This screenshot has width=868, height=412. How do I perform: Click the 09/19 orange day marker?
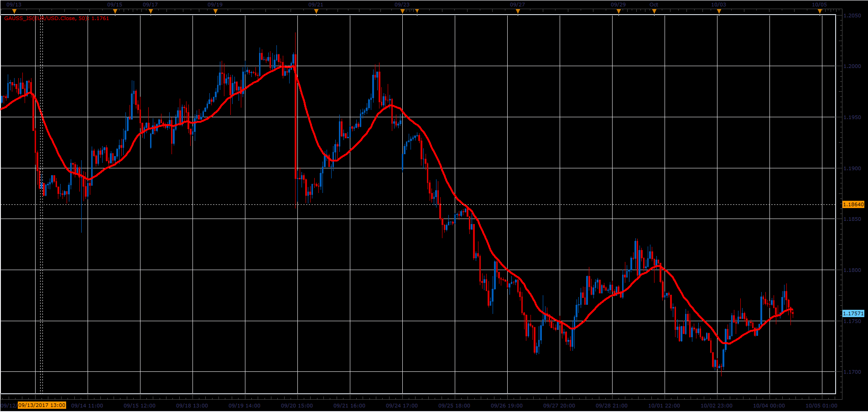coord(215,11)
